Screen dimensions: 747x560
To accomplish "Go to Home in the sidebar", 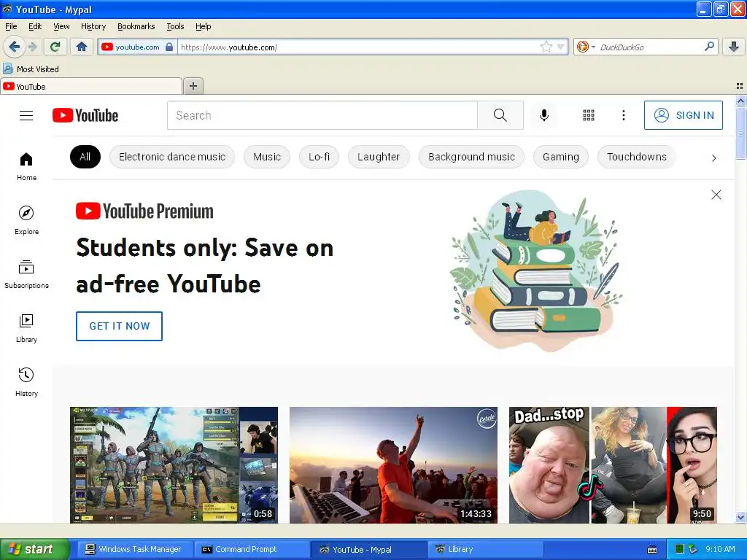I will tap(26, 167).
